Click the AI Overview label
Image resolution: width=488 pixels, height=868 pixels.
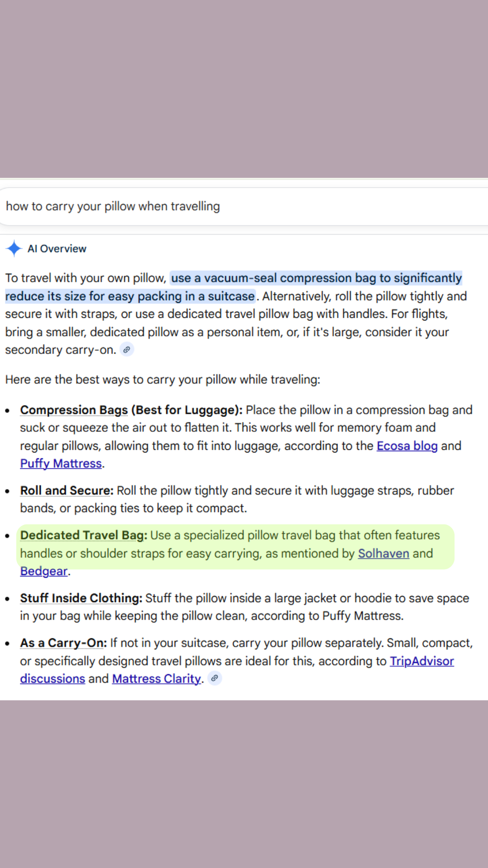pos(57,249)
